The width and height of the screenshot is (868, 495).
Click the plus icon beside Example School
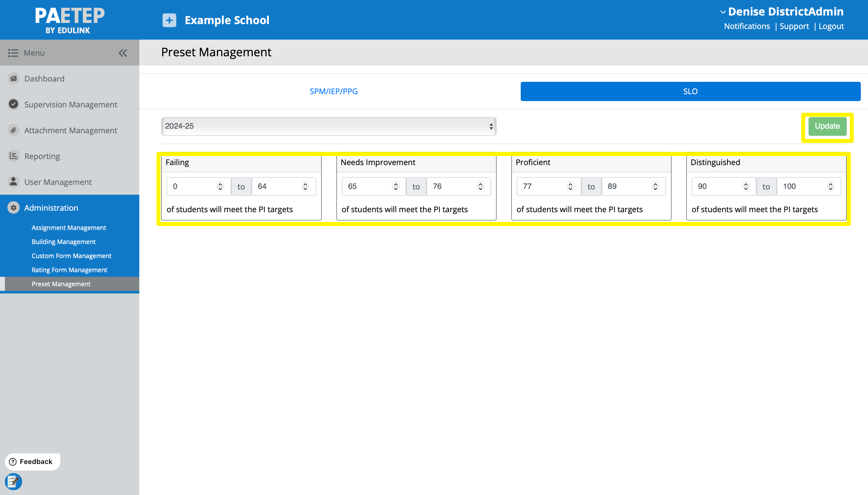tap(169, 20)
